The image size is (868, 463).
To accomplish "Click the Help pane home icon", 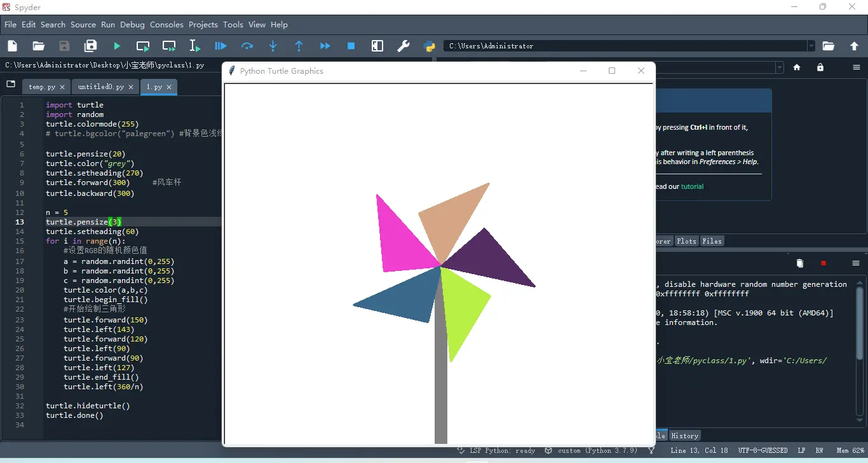I will pos(797,67).
